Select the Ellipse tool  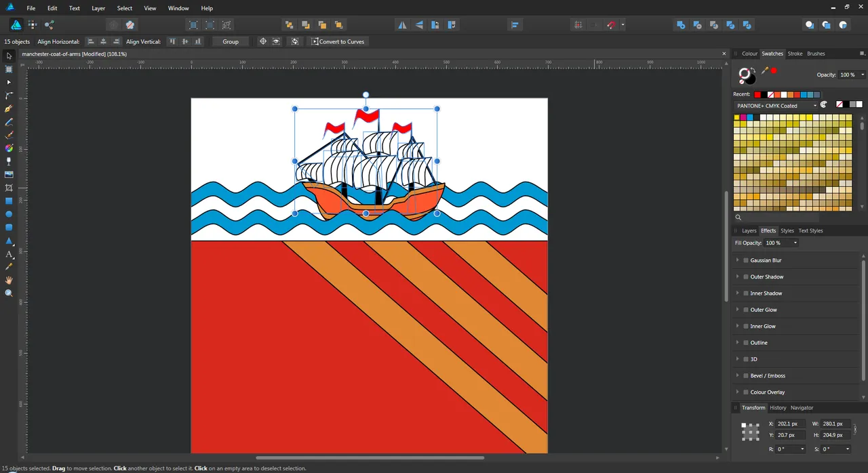point(9,214)
